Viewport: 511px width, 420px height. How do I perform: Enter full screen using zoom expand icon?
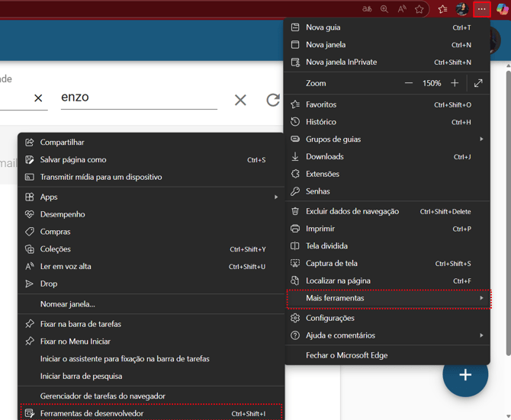coord(478,83)
